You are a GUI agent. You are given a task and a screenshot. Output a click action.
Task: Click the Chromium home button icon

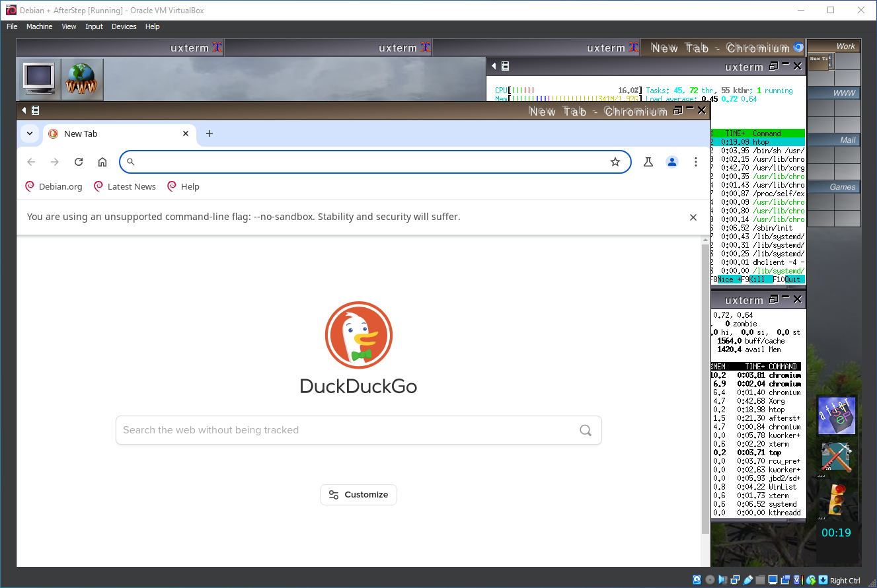coord(102,162)
